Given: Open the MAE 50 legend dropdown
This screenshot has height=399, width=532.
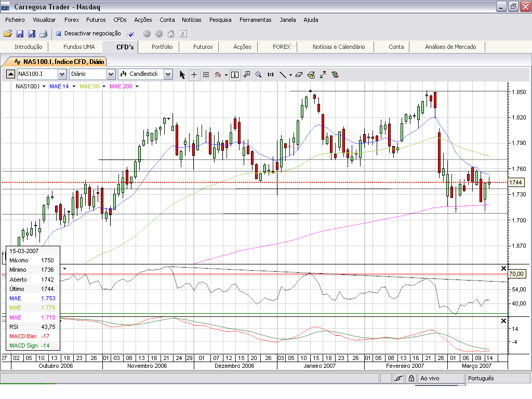Looking at the screenshot, I should [x=104, y=87].
